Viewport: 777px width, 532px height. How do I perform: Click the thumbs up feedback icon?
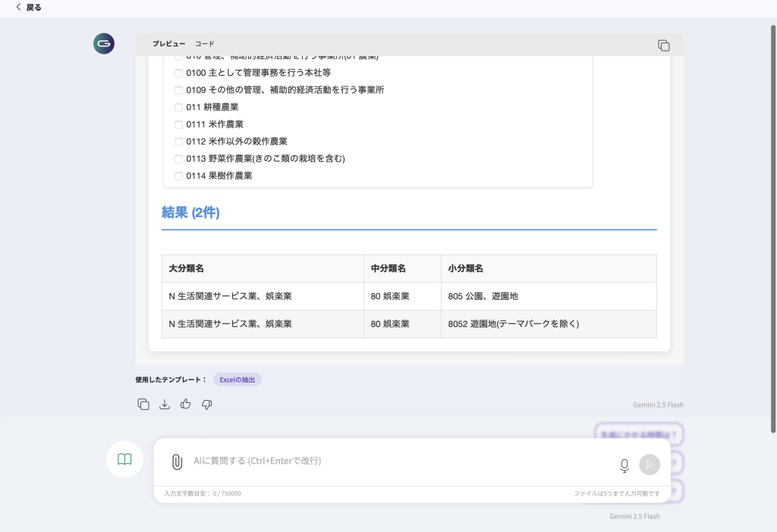tap(186, 405)
